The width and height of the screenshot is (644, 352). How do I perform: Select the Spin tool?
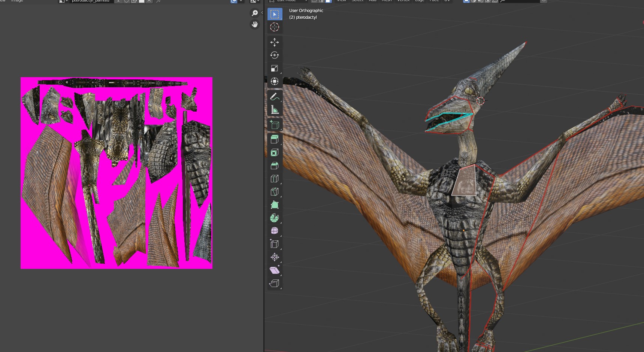coord(275,218)
